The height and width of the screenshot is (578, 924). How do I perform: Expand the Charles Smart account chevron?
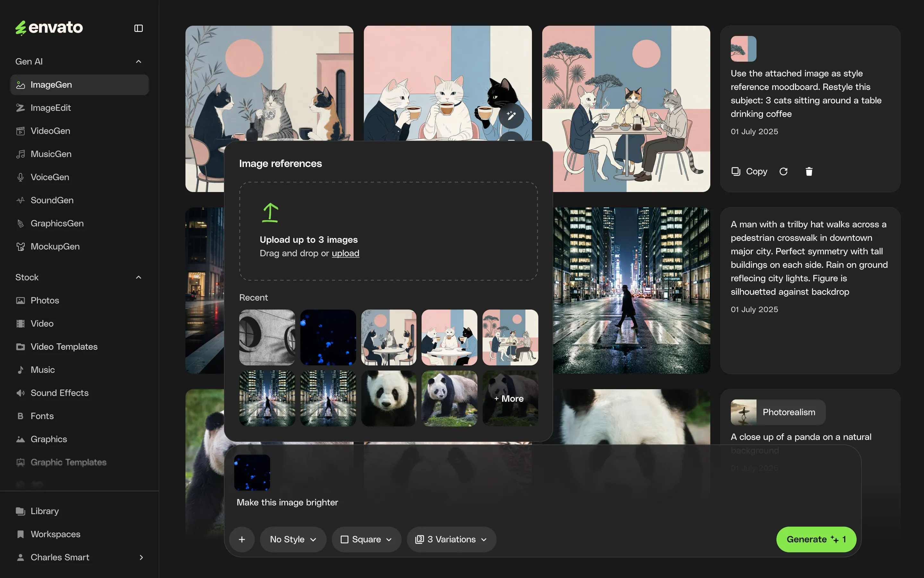coord(141,558)
